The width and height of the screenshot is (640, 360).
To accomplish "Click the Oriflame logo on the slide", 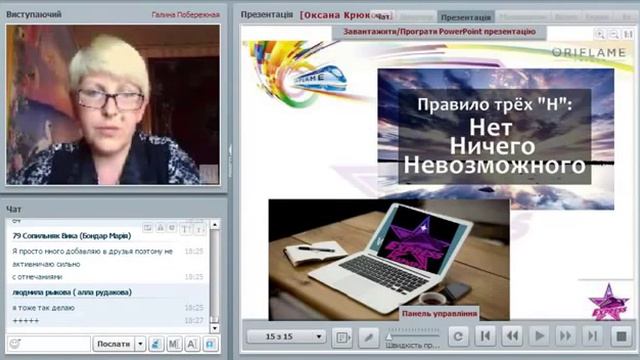I will 589,53.
